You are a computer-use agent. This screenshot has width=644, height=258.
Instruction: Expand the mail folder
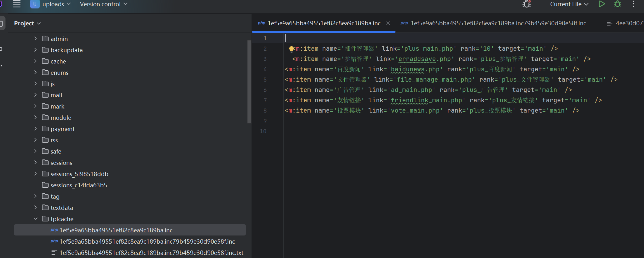point(35,95)
